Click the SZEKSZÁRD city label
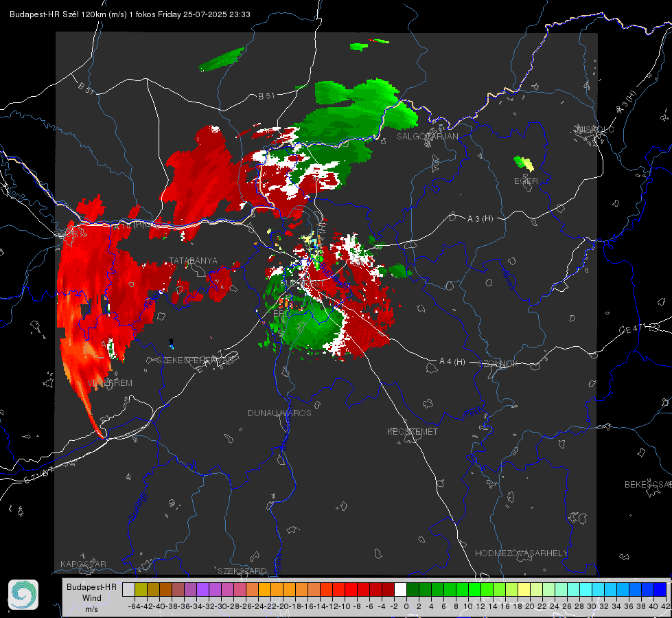The image size is (672, 618). coord(242,571)
